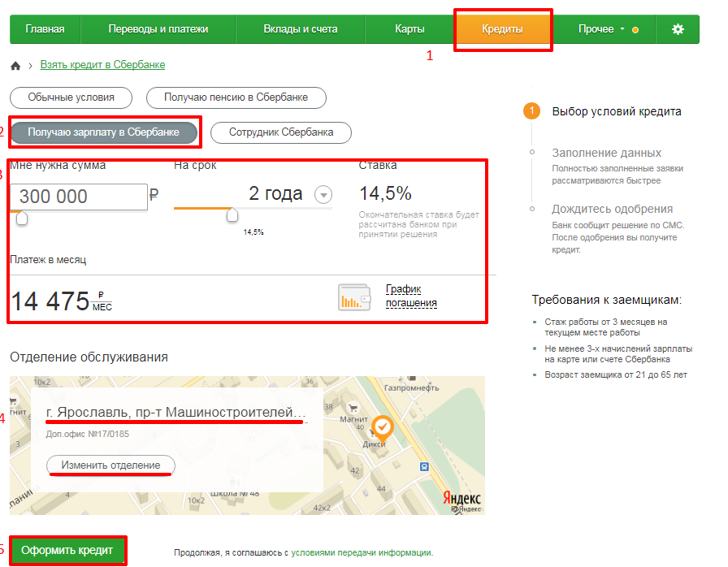Image resolution: width=728 pixels, height=567 pixels.
Task: Click the Дождитесь одобрения step heading
Action: coord(612,210)
